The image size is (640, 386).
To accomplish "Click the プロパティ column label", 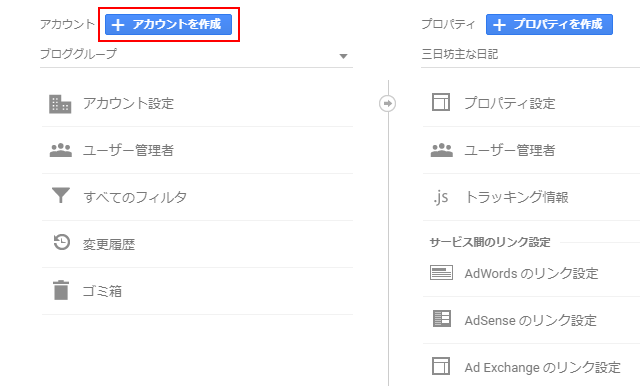I will (448, 24).
